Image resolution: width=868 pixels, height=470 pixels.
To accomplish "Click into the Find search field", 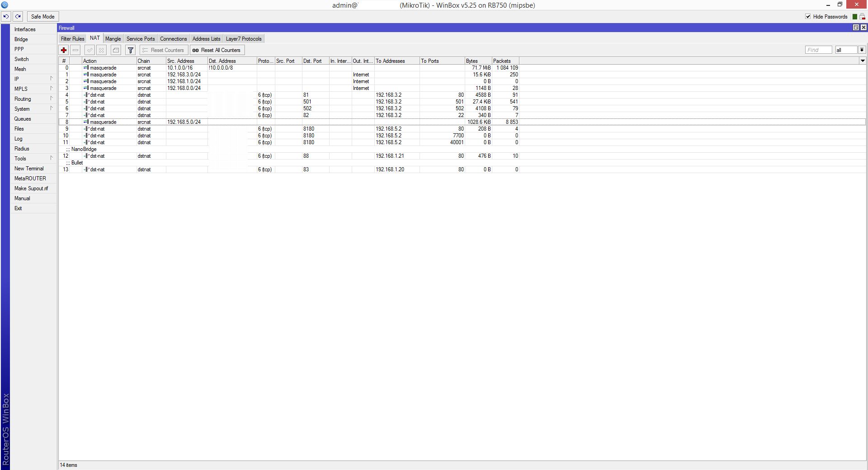I will pyautogui.click(x=818, y=50).
